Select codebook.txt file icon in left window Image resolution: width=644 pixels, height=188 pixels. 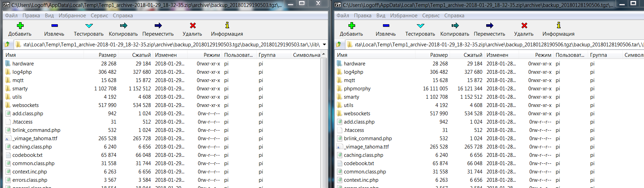pos(8,155)
